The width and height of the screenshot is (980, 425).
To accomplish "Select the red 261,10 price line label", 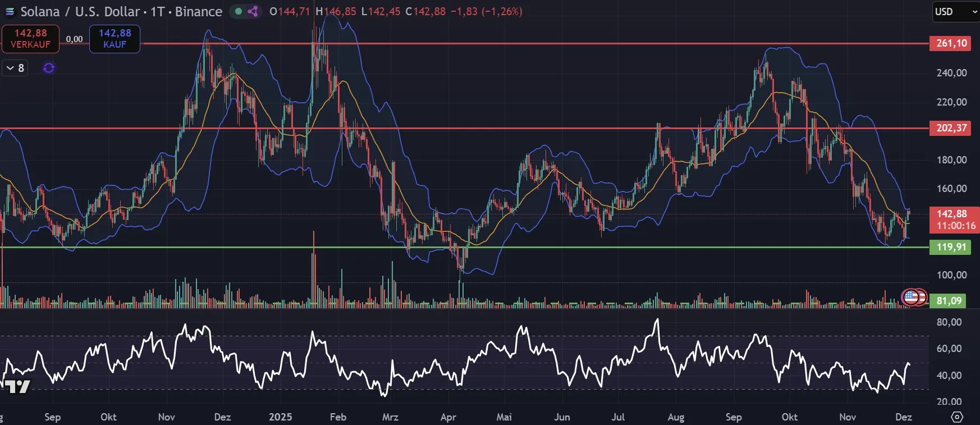I will coord(951,43).
